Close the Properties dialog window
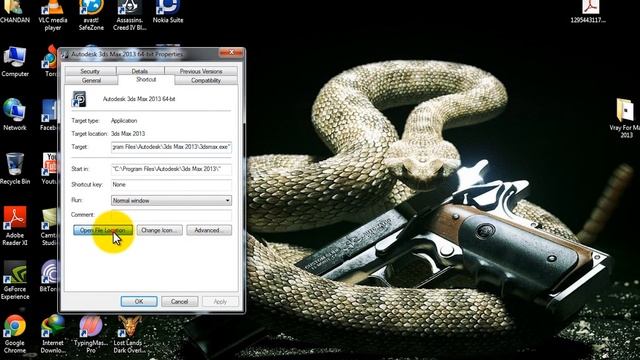The image size is (640, 360). (231, 53)
